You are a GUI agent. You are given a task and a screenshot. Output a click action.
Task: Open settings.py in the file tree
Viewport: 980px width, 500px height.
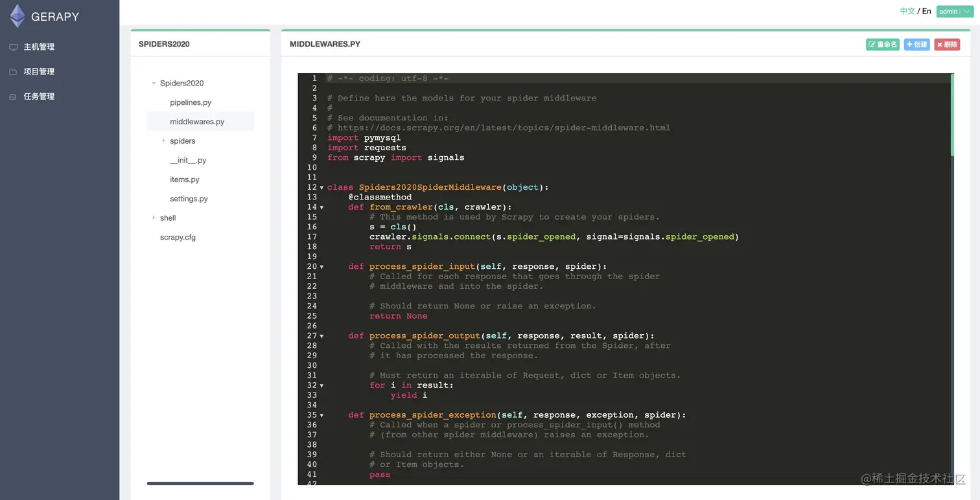[x=189, y=199]
